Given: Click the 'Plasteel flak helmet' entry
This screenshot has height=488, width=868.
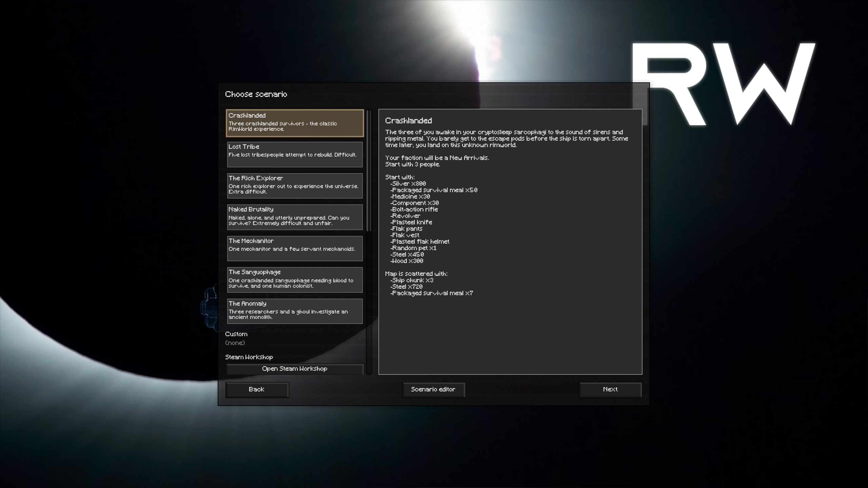Looking at the screenshot, I should coord(420,242).
